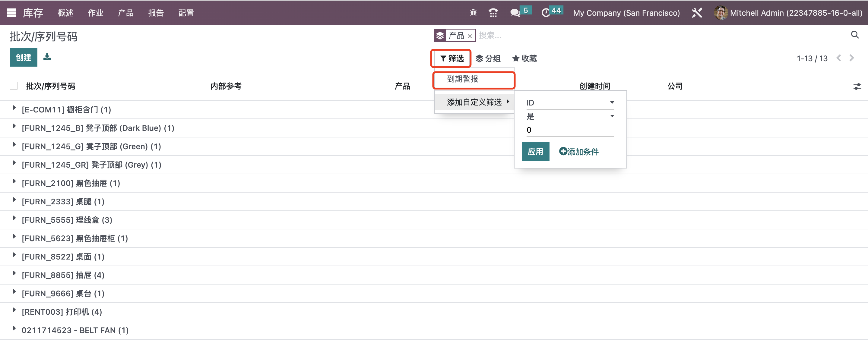Click the add condition plus icon
868x340 pixels.
coord(563,151)
